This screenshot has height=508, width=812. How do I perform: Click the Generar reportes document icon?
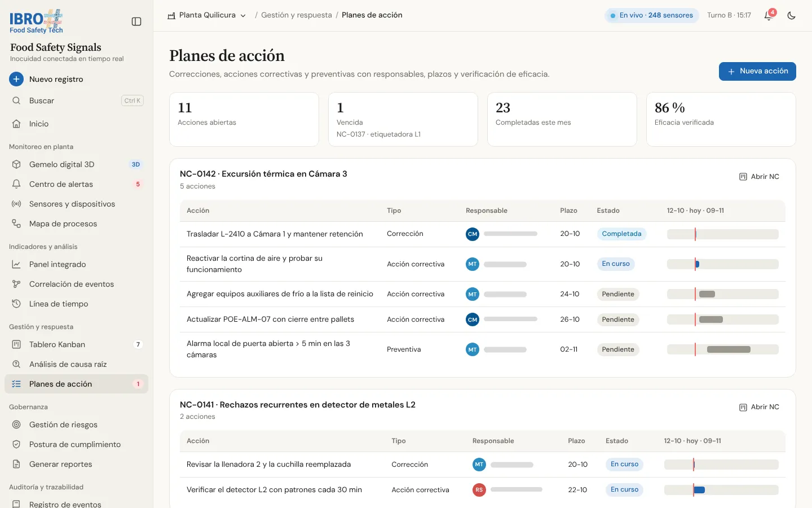click(16, 464)
